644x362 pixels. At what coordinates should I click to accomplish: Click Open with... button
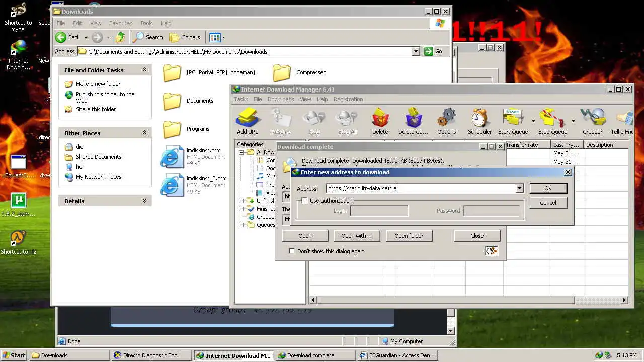coord(356,236)
